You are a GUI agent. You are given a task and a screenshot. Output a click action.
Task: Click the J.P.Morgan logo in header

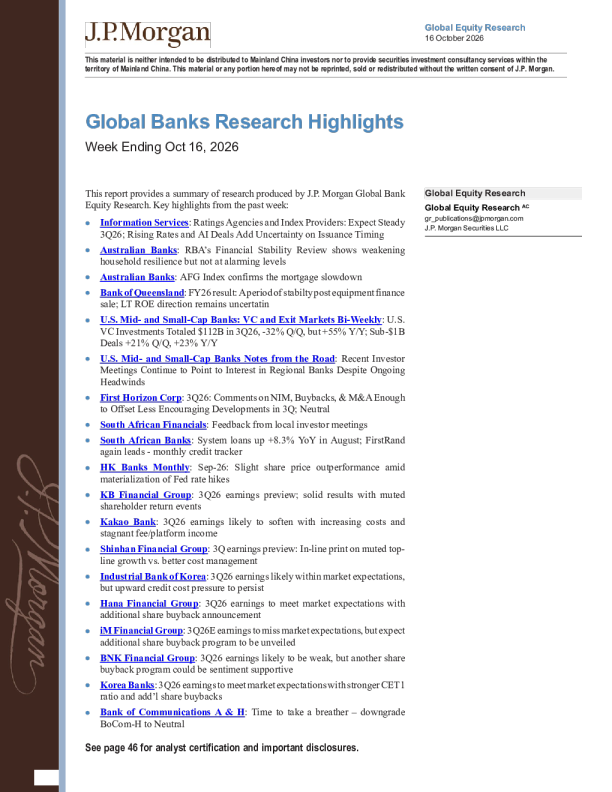(x=147, y=34)
